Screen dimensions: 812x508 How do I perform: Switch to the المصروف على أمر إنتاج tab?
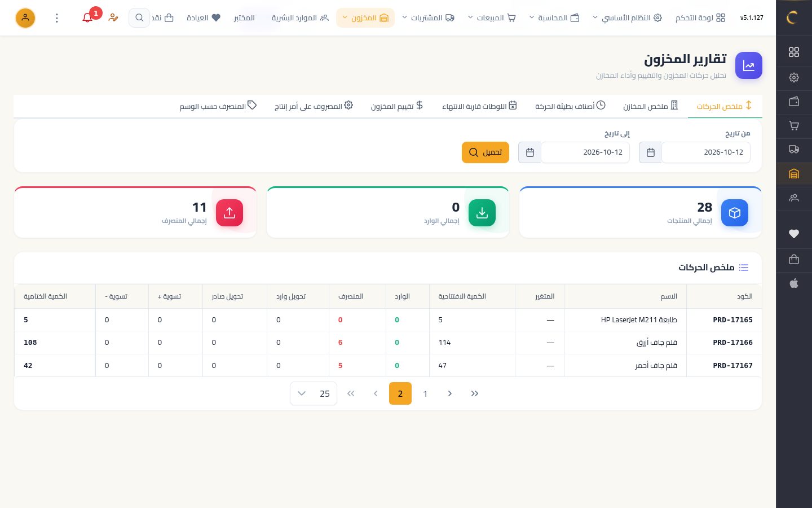tap(314, 106)
